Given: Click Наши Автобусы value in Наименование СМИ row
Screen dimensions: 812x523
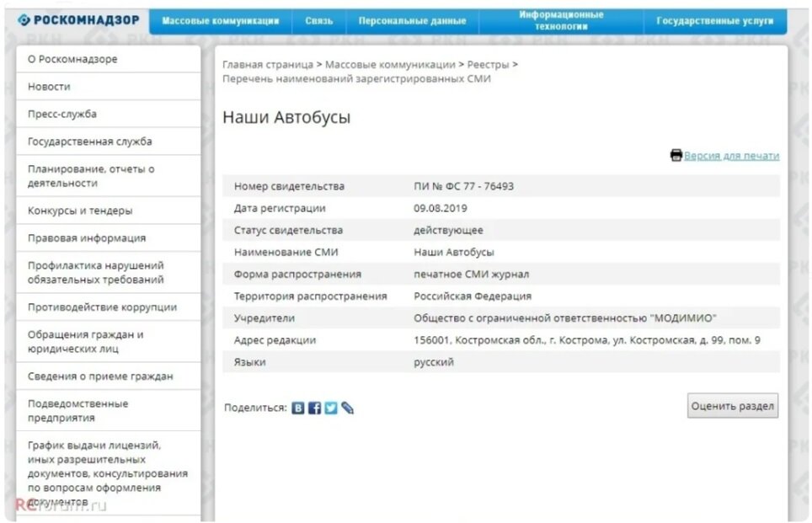Looking at the screenshot, I should pos(454,252).
